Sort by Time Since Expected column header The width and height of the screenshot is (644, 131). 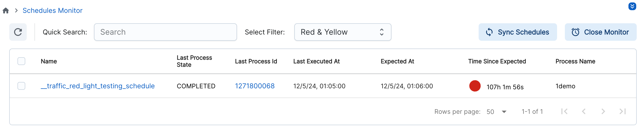pyautogui.click(x=497, y=61)
